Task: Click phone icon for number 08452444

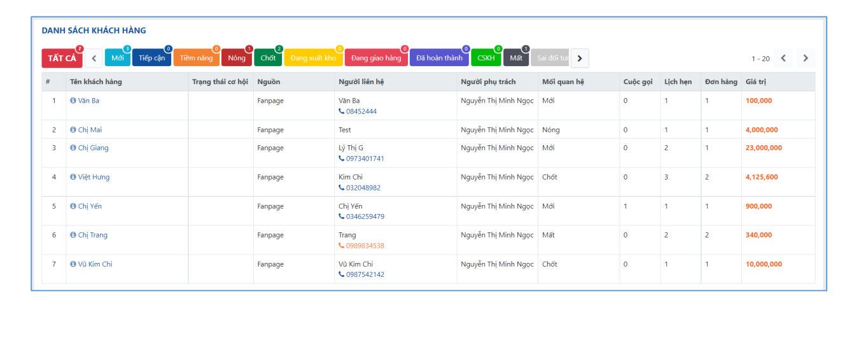Action: coord(342,111)
